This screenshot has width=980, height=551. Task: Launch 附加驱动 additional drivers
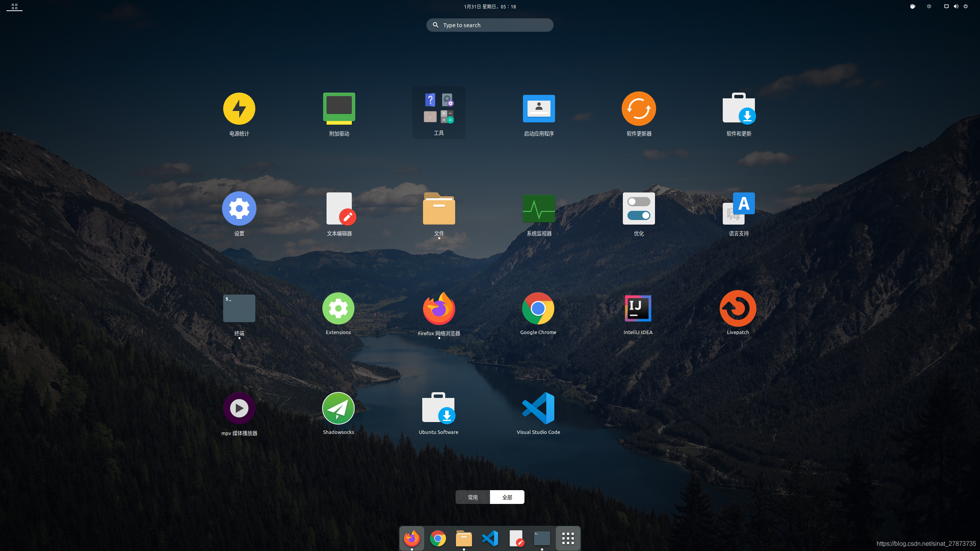339,114
